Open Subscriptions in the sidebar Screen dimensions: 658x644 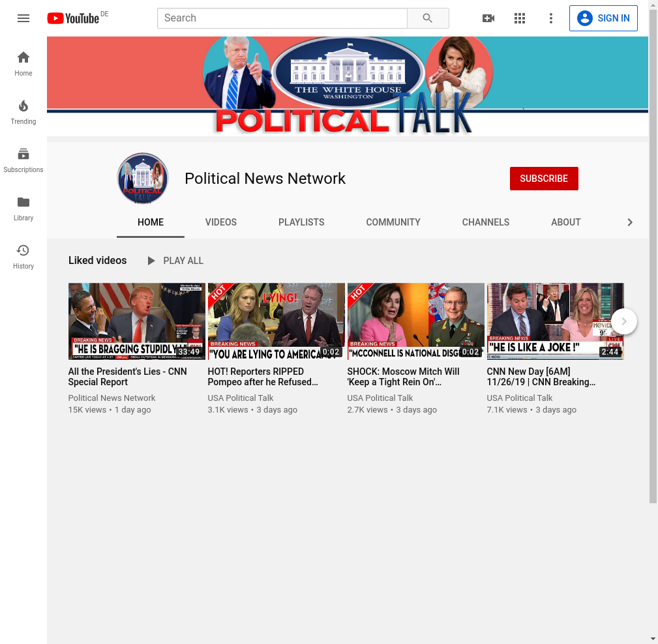pos(23,160)
